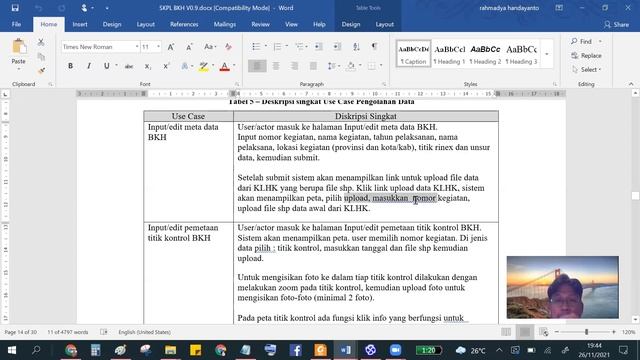Toggle Bold formatting

(x=70, y=66)
